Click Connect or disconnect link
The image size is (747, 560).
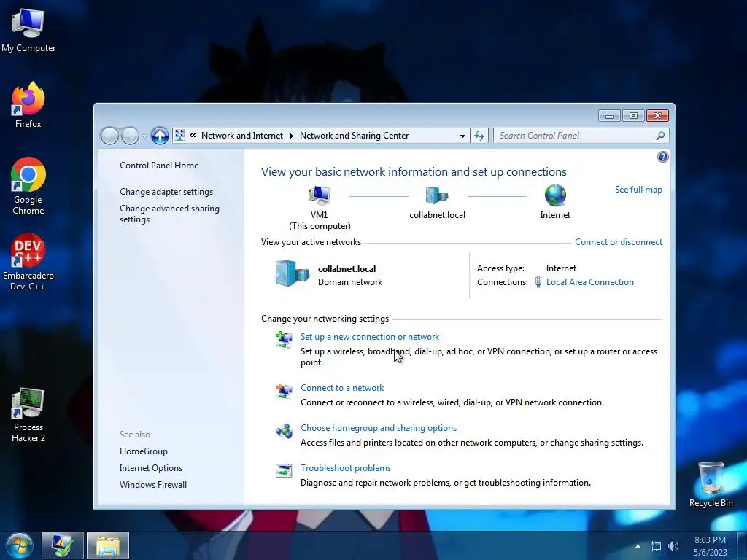coord(619,242)
